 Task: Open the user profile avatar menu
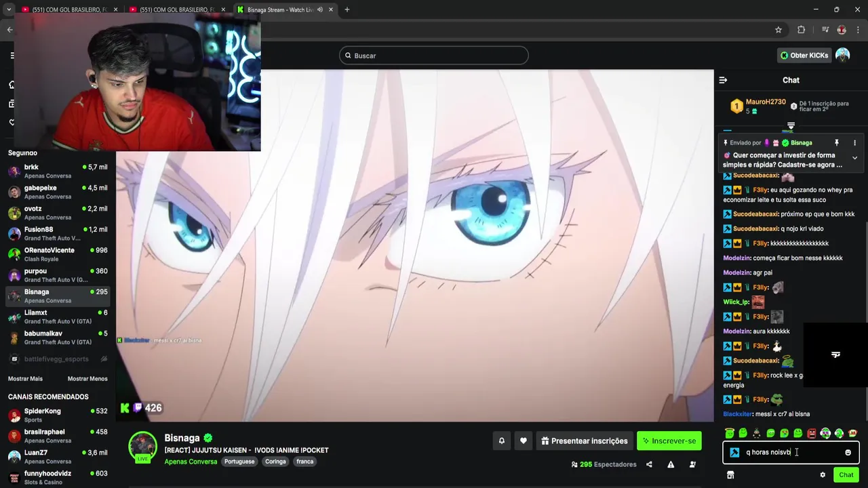coord(842,56)
